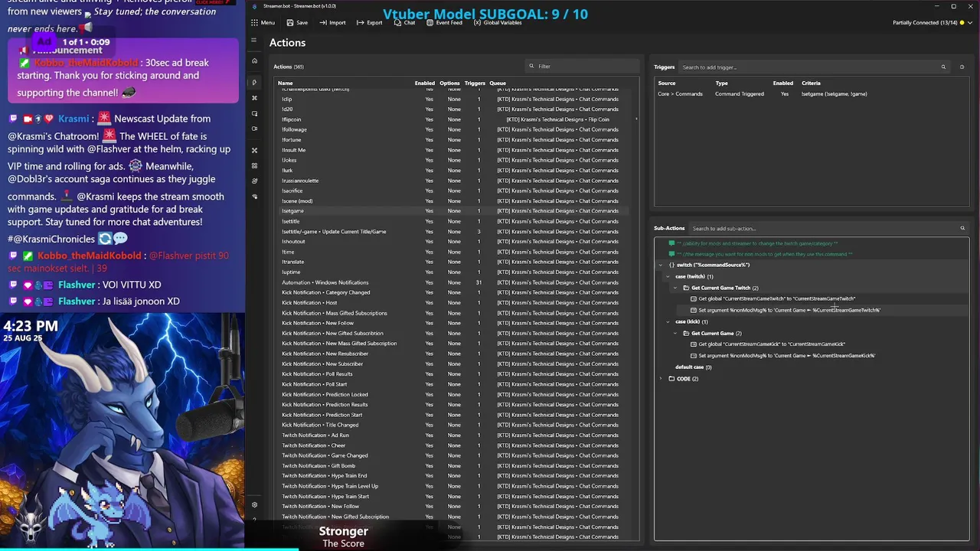Click Export in the toolbar
Screen dimensions: 980x551
pyautogui.click(x=369, y=23)
